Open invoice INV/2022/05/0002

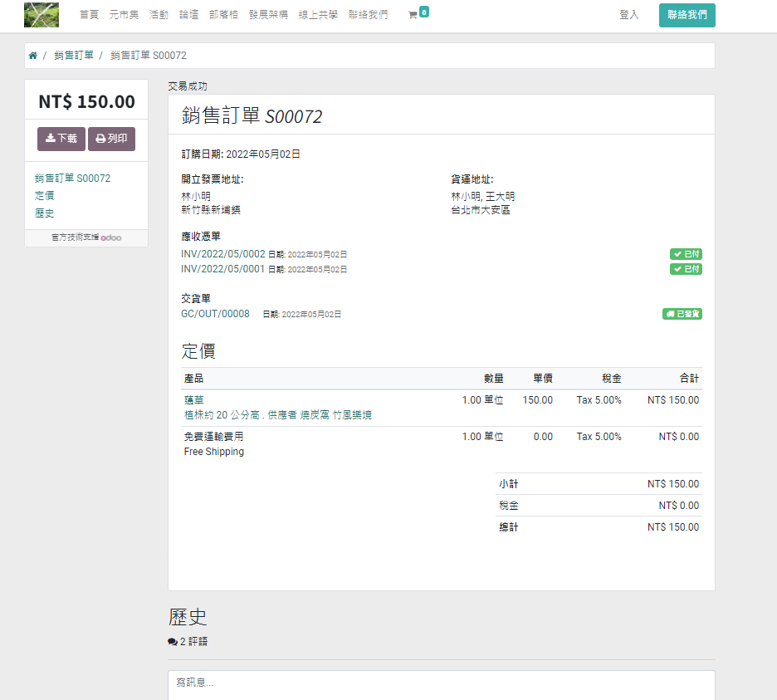223,254
